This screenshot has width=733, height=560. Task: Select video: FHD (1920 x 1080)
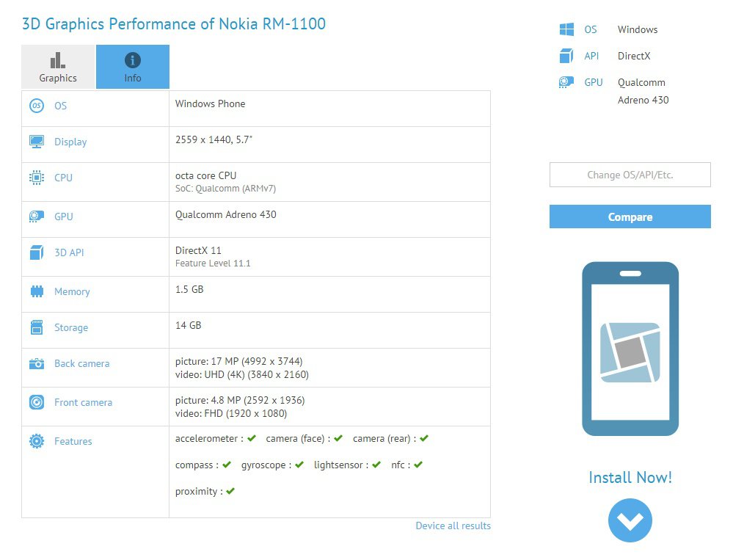coord(231,413)
